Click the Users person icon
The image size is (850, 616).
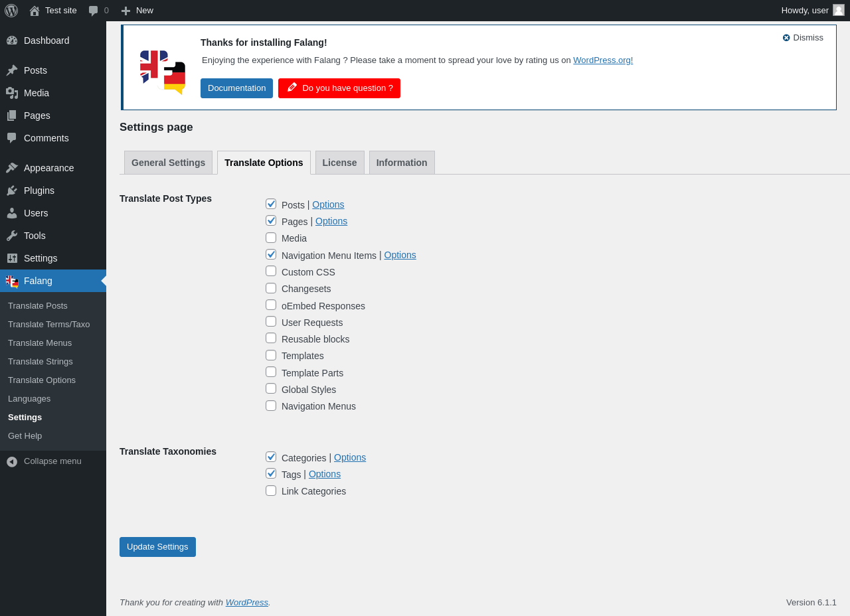12,213
